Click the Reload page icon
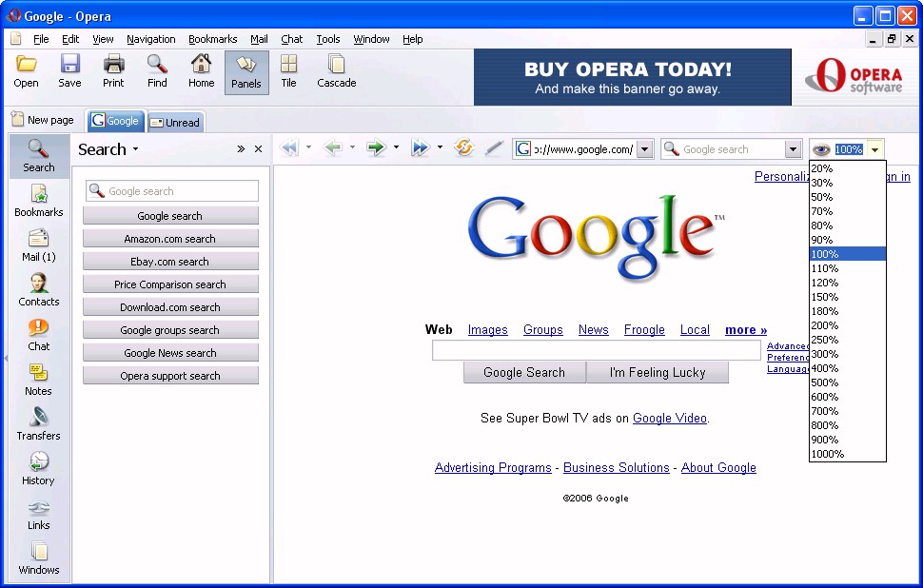The height and width of the screenshot is (588, 923). tap(464, 147)
